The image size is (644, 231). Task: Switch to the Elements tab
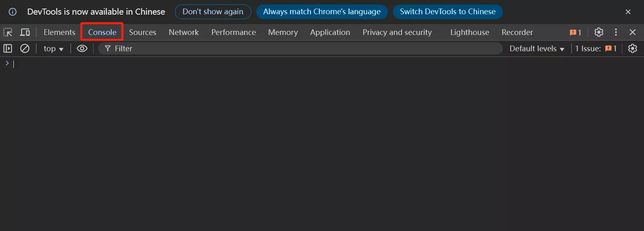click(x=59, y=32)
